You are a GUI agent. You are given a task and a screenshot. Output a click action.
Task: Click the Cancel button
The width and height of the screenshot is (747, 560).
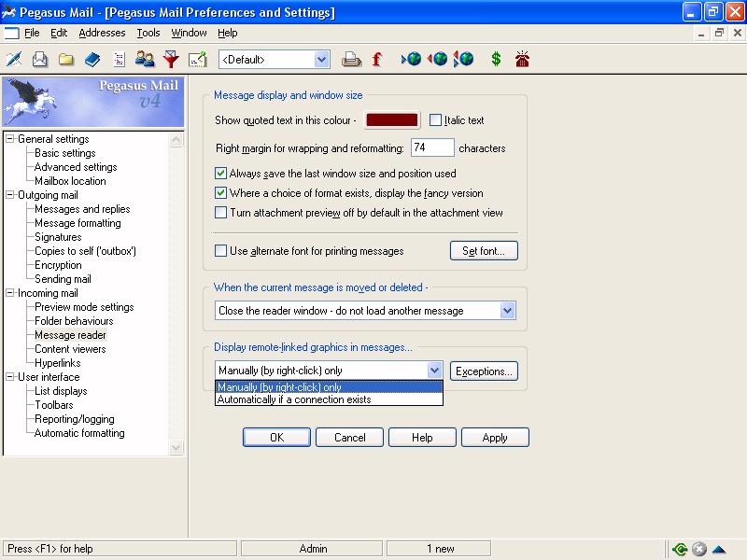click(x=349, y=437)
